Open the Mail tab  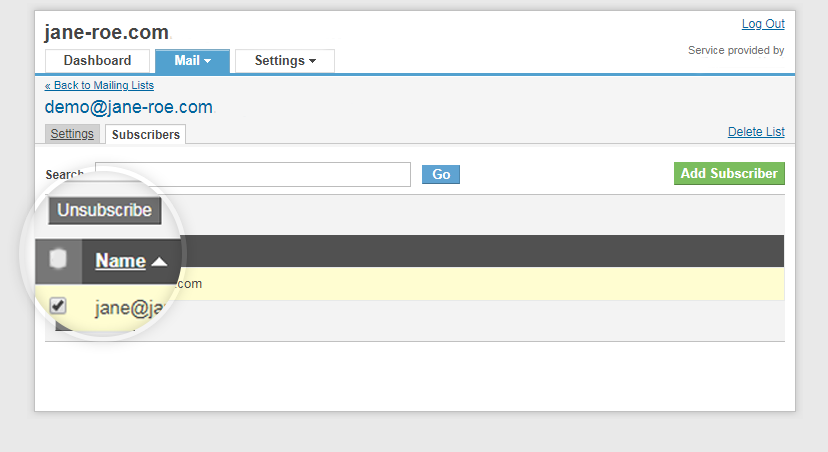pyautogui.click(x=192, y=61)
